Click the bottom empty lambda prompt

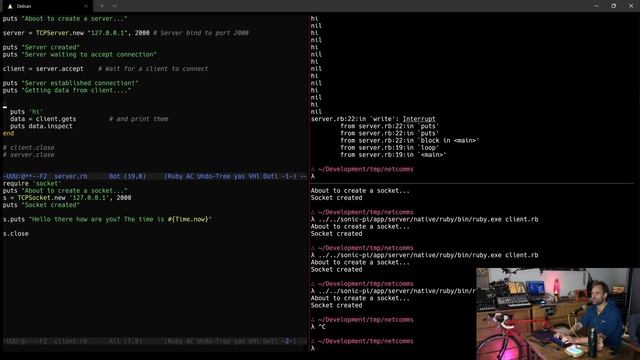coord(313,348)
